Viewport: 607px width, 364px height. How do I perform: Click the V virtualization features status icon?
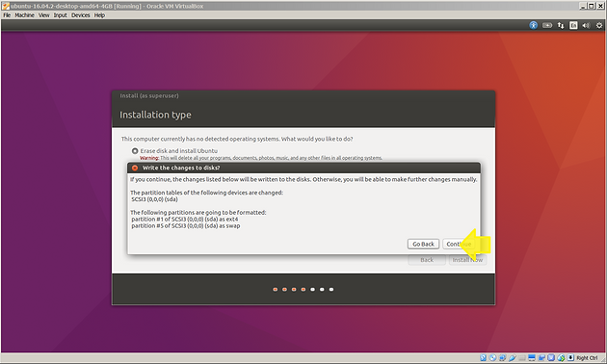point(551,358)
